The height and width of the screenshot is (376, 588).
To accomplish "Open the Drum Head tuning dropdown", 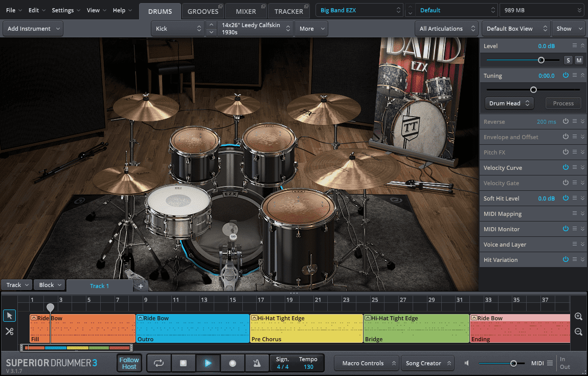I will [x=509, y=103].
